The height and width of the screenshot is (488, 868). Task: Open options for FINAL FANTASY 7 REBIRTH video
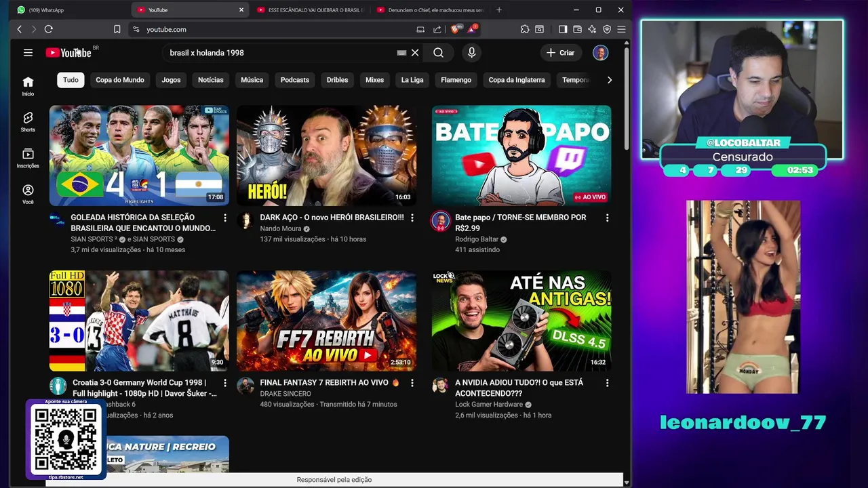coord(412,383)
